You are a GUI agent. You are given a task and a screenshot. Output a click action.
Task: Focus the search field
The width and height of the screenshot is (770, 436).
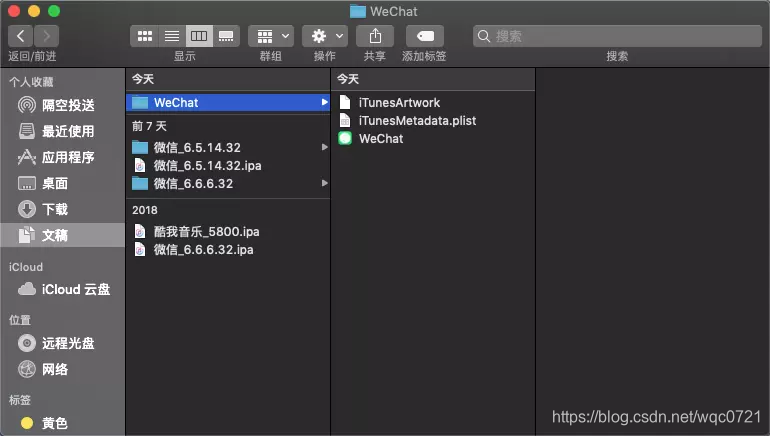tap(617, 36)
